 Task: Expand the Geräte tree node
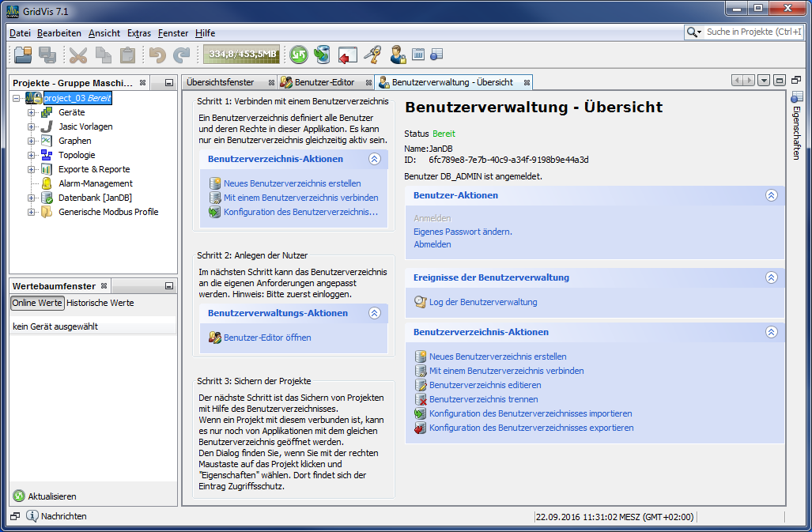pos(31,112)
